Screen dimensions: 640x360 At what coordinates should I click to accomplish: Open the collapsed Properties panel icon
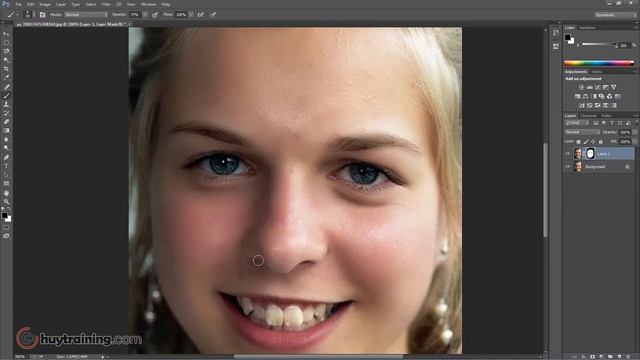coord(556,46)
